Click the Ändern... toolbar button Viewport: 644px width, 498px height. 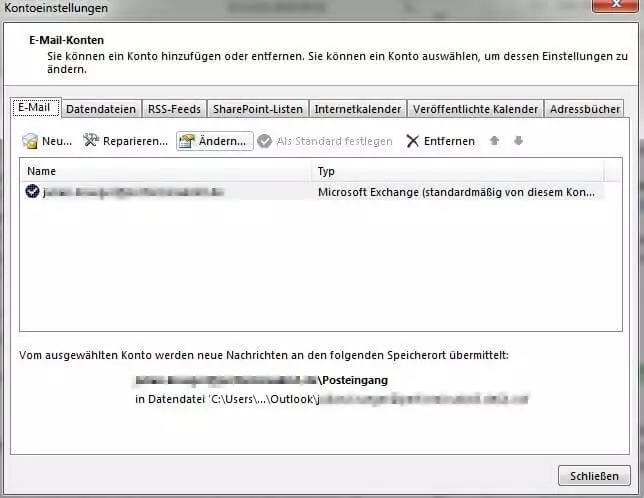pyautogui.click(x=214, y=141)
